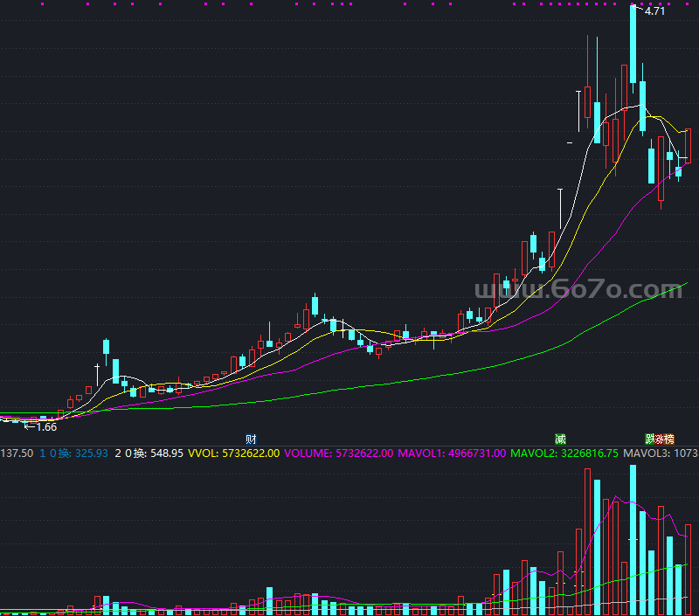
Task: Click the 榜 leaderboard marker icon
Action: pyautogui.click(x=668, y=439)
